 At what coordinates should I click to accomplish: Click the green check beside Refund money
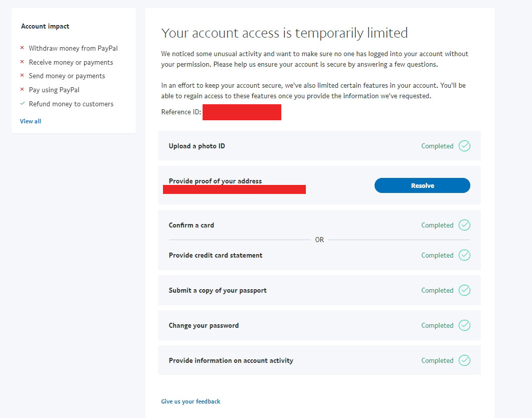22,104
